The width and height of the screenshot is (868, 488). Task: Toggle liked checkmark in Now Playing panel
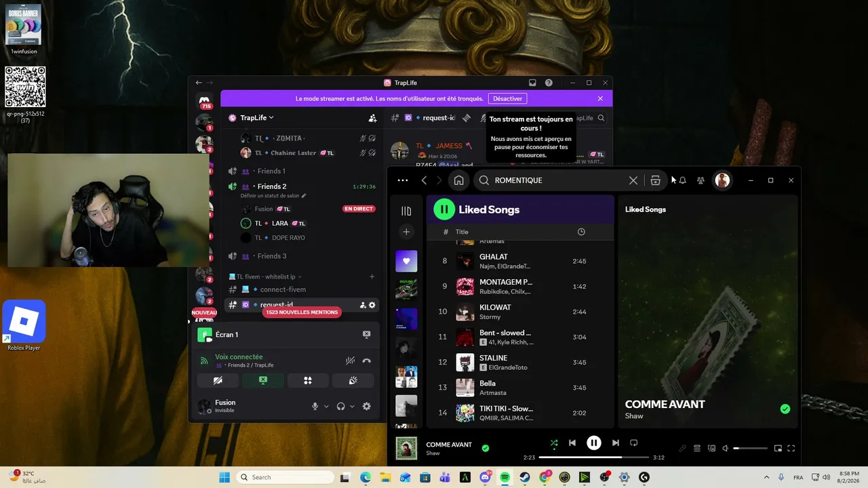(785, 409)
